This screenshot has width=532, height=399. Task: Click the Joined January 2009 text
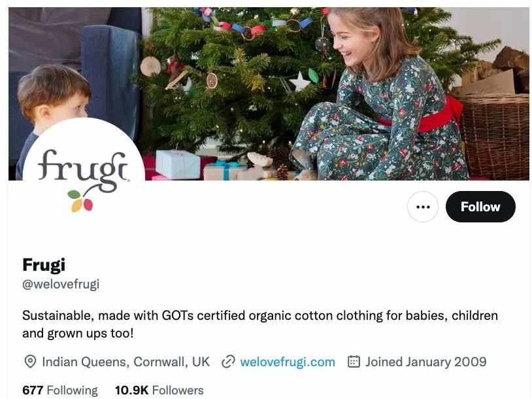point(426,362)
